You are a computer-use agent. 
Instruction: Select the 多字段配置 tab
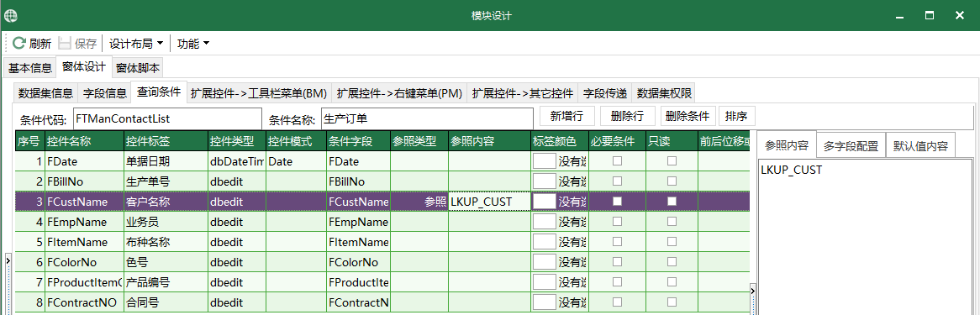coord(851,146)
